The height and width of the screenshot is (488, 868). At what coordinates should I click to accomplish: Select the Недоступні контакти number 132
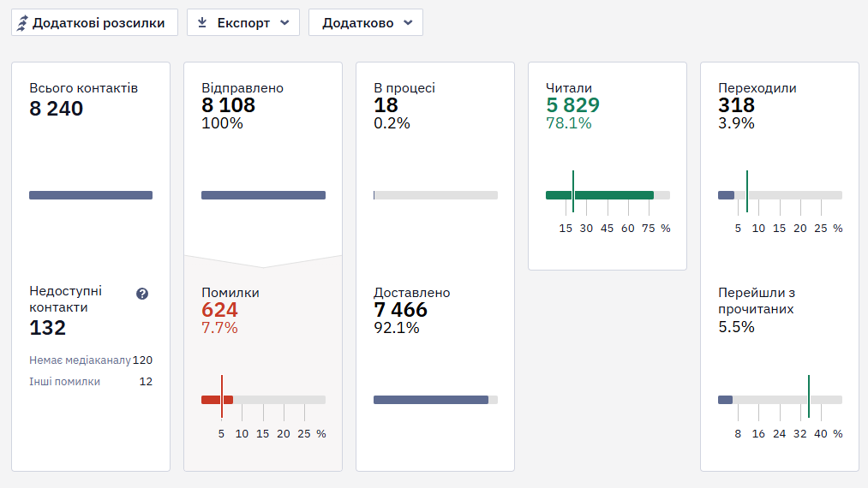coord(48,328)
